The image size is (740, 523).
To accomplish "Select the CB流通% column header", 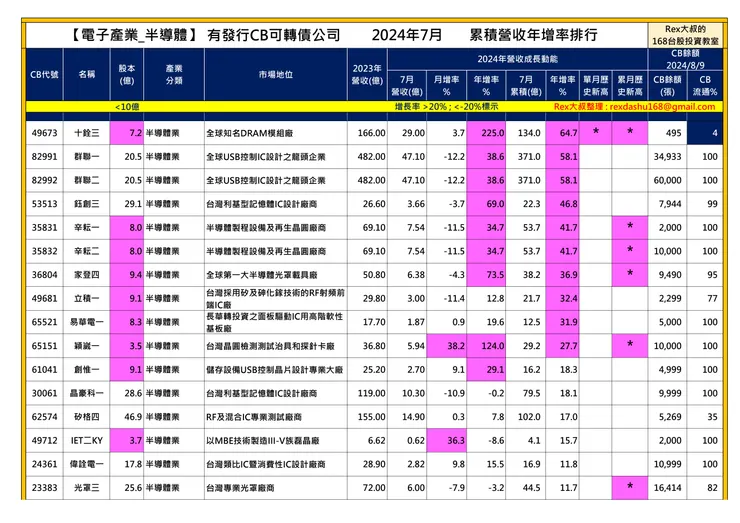I will tap(705, 85).
